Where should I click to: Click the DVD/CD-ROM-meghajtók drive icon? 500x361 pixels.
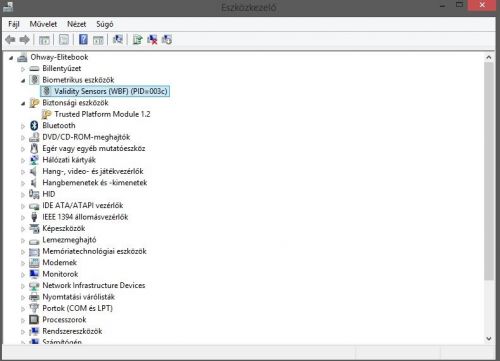(34, 137)
